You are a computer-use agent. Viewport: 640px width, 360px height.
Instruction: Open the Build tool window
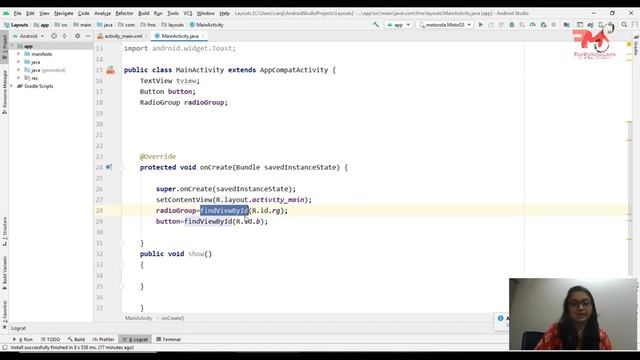(76, 339)
